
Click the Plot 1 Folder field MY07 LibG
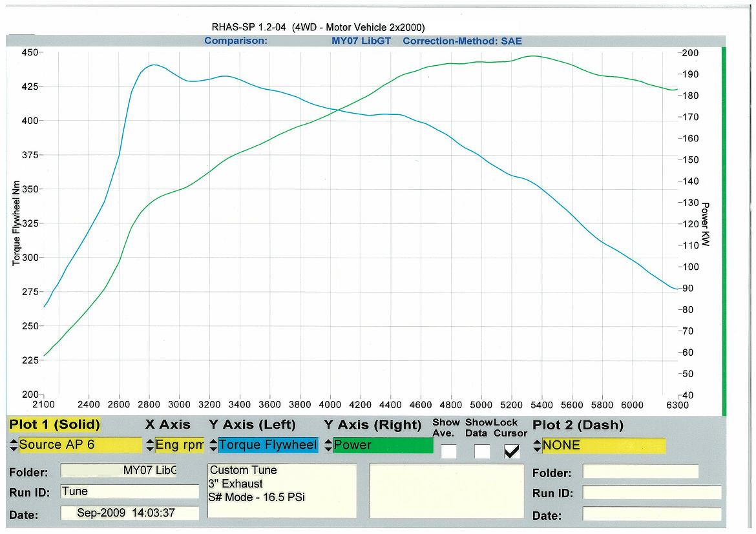point(119,470)
